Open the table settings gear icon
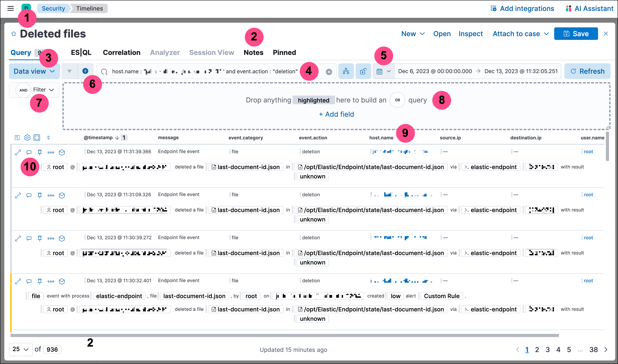This screenshot has height=364, width=618. point(27,137)
